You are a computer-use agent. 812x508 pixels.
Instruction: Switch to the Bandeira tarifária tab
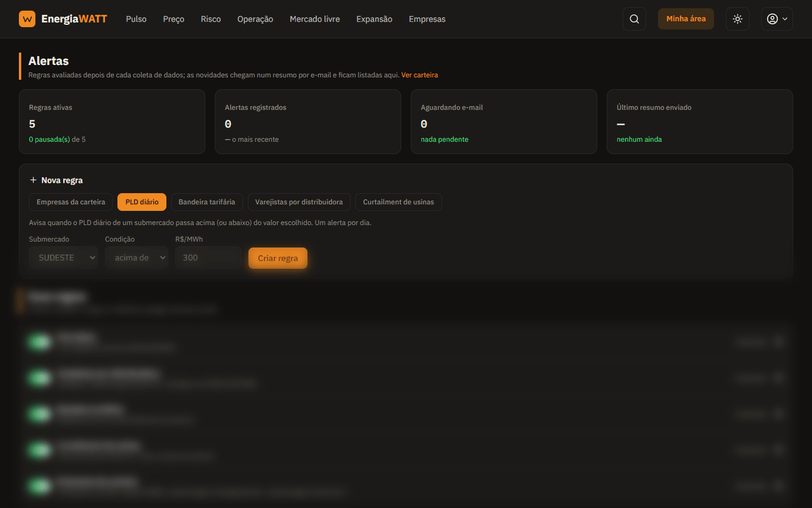pos(207,202)
